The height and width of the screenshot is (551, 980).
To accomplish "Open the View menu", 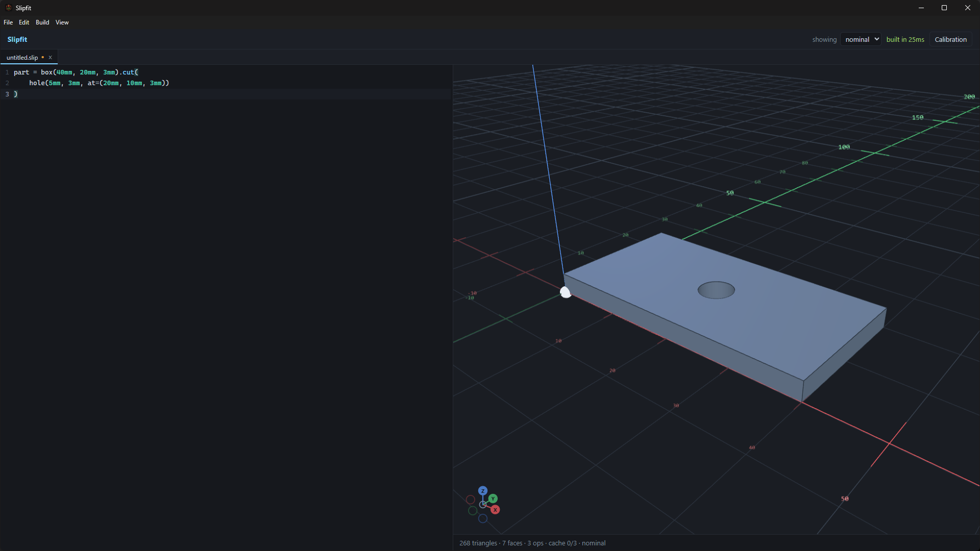I will 62,22.
